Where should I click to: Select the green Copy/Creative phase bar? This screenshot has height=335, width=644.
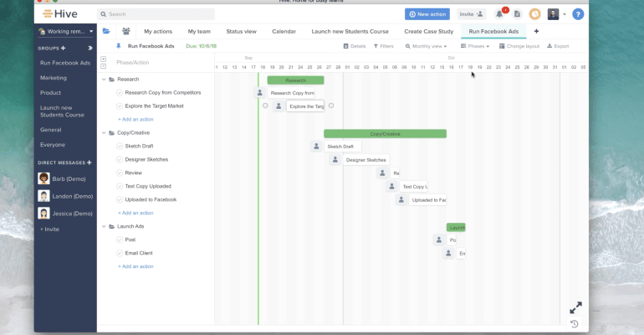point(386,134)
